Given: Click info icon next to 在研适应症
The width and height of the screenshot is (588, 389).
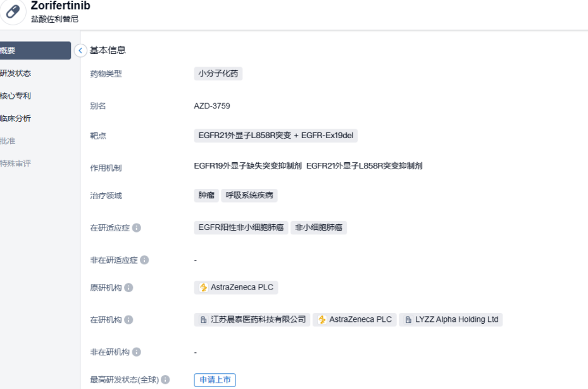Looking at the screenshot, I should [137, 228].
